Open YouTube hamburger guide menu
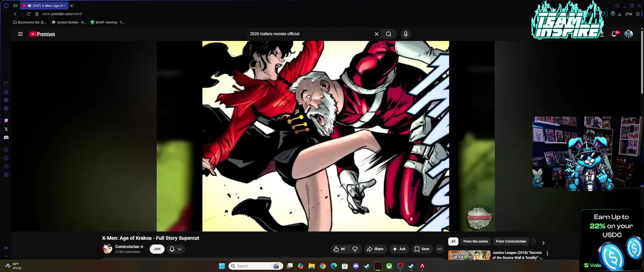Image resolution: width=644 pixels, height=272 pixels. pos(20,34)
